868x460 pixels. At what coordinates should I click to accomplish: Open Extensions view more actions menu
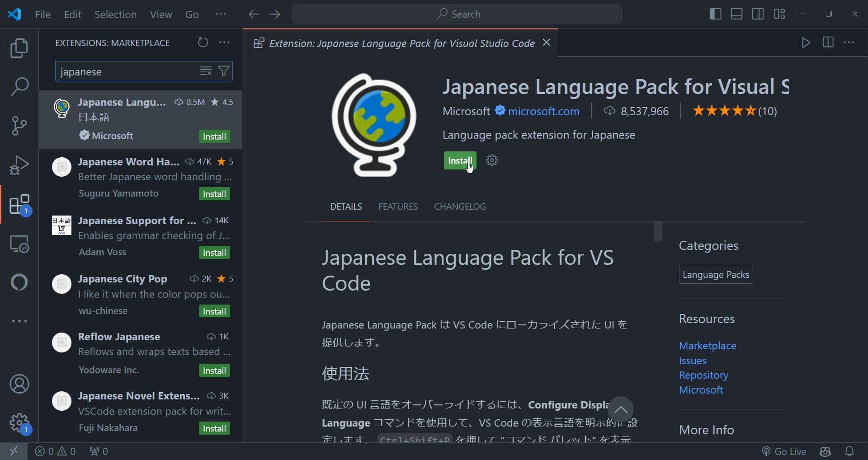pyautogui.click(x=224, y=42)
